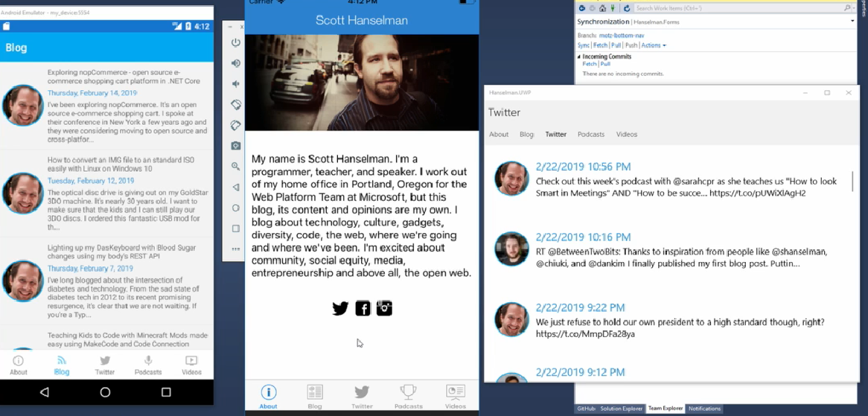Screen dimensions: 868x416
Task: Switch to Videos in the UWP window
Action: point(627,135)
